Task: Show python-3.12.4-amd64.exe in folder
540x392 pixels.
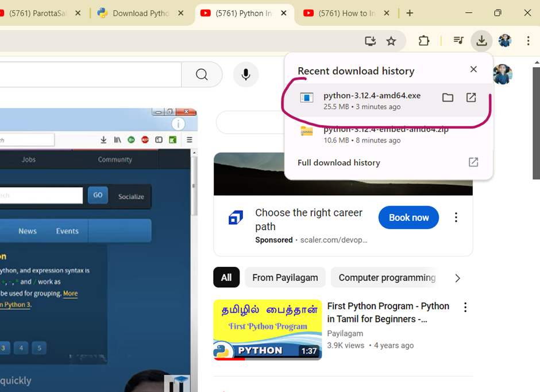Action: [448, 98]
